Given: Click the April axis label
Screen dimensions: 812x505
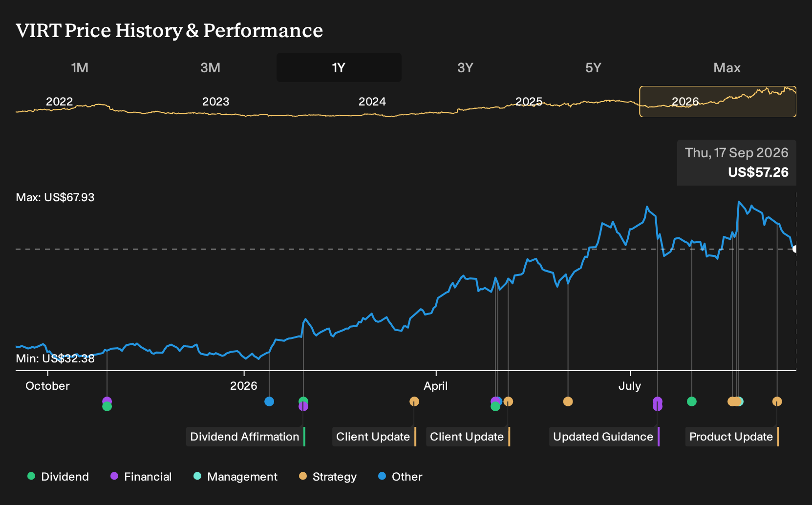Looking at the screenshot, I should (x=436, y=386).
